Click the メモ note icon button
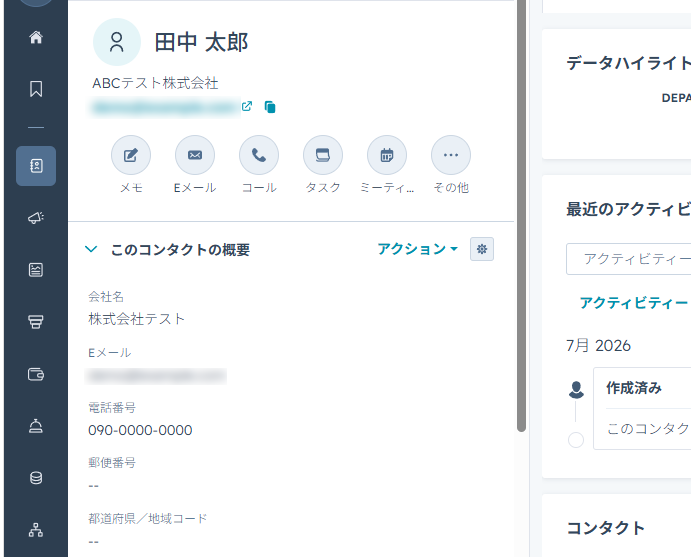 point(131,155)
